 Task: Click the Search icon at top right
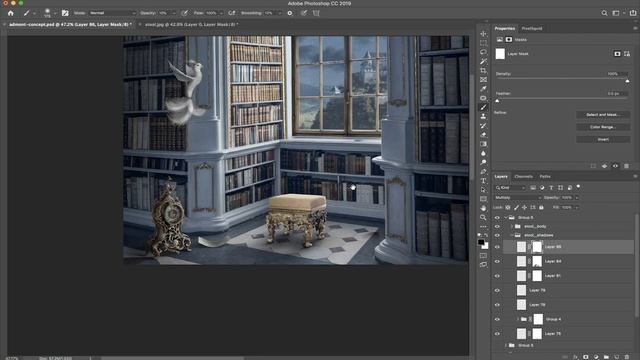click(604, 13)
